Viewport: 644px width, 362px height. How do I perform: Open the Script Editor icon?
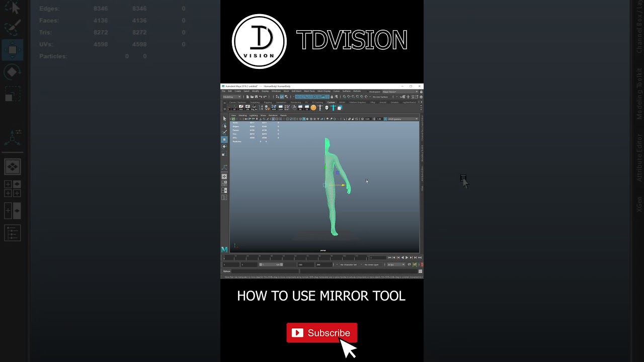(x=420, y=271)
